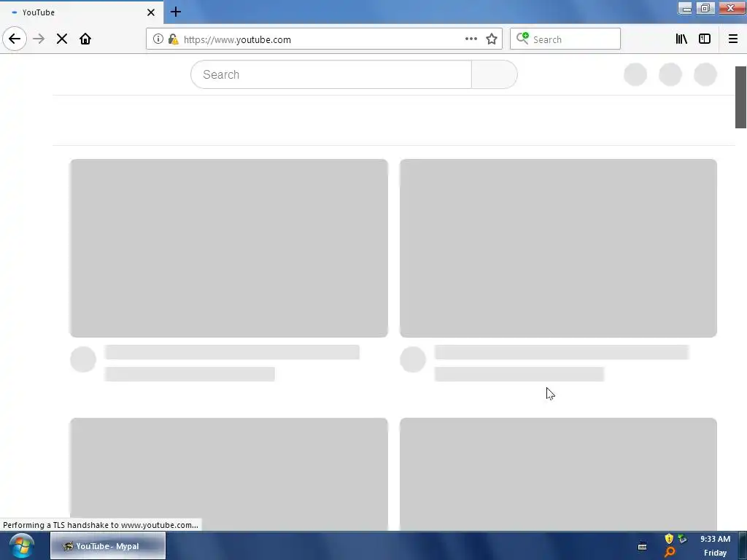Click the YouTube search submit button placeholder
747x560 pixels.
[x=494, y=74]
